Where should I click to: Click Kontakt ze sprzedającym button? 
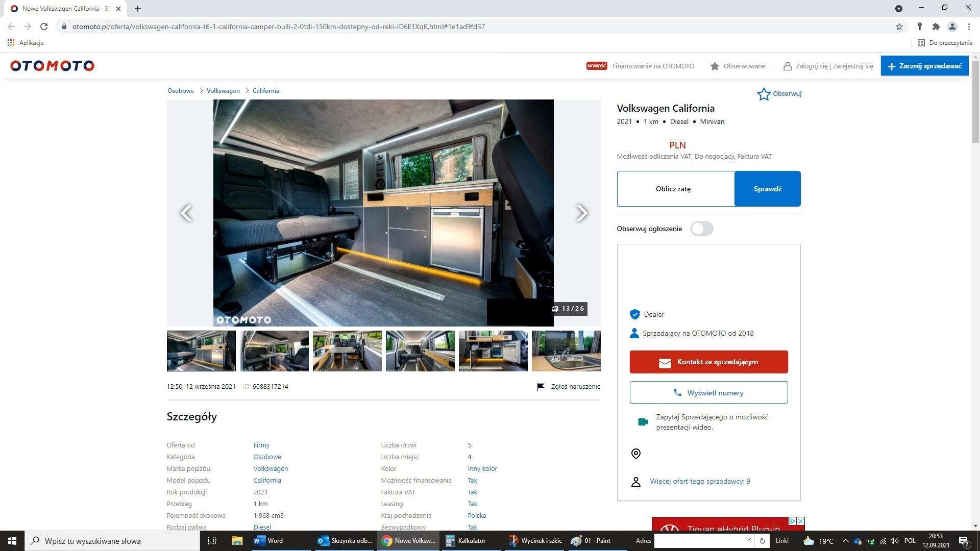[x=708, y=362]
